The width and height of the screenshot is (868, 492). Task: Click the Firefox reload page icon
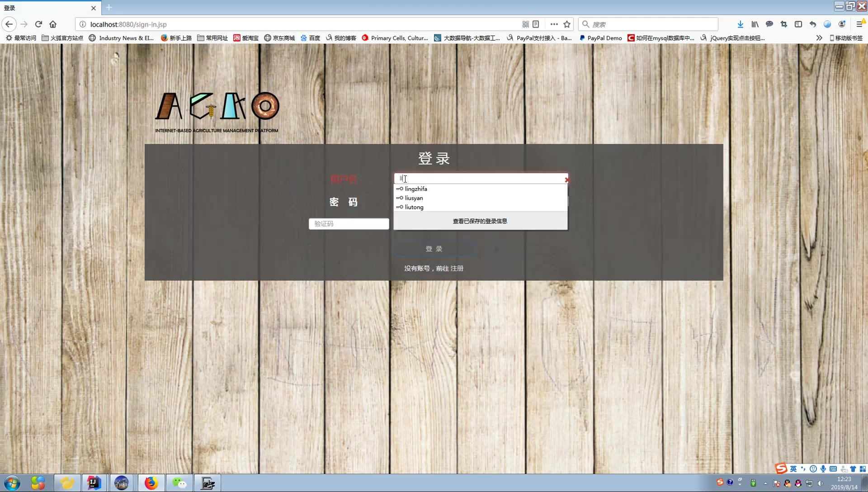point(38,24)
